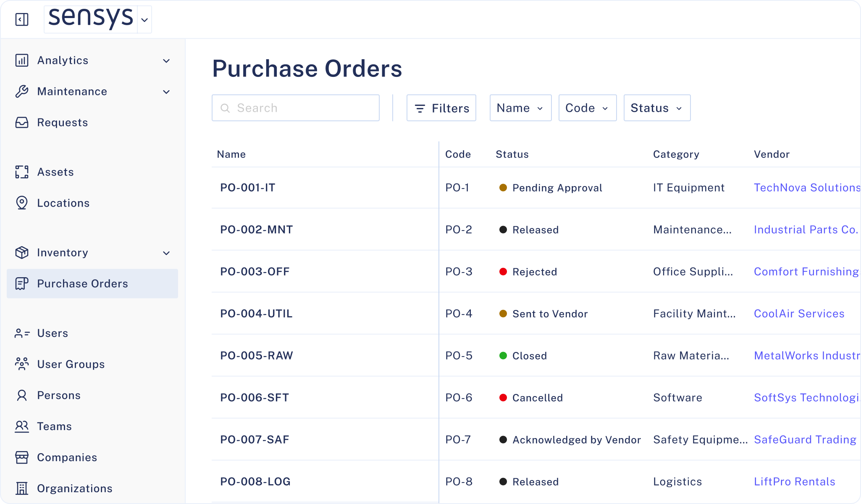Click the Filters button
The image size is (861, 504).
pos(441,108)
